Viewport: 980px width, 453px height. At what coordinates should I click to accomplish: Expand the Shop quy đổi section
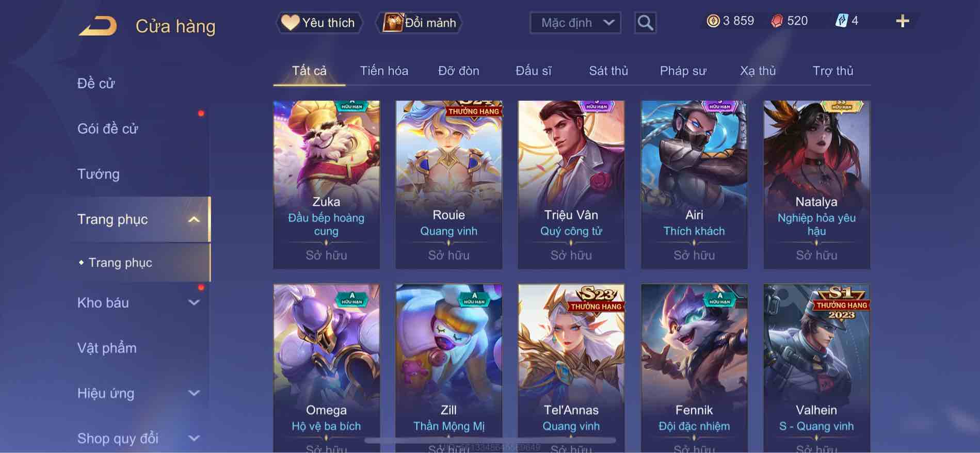[x=194, y=439]
